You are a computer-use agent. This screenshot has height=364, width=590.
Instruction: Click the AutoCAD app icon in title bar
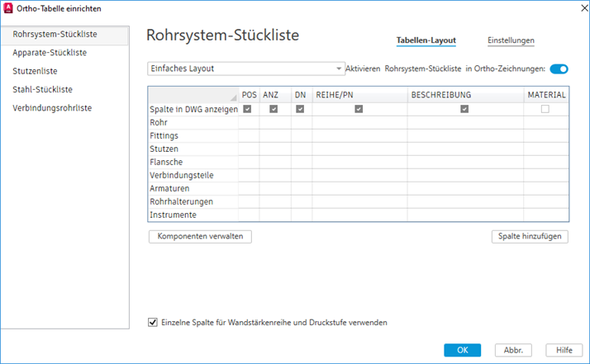click(x=8, y=8)
